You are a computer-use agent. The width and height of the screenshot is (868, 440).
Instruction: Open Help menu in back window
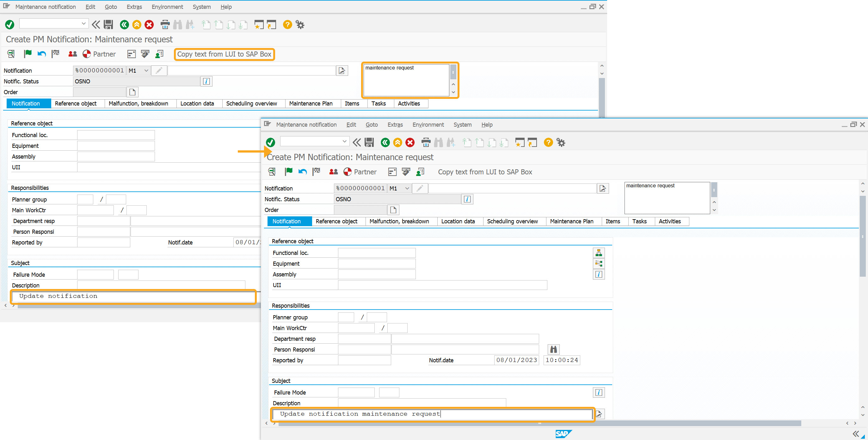point(226,7)
